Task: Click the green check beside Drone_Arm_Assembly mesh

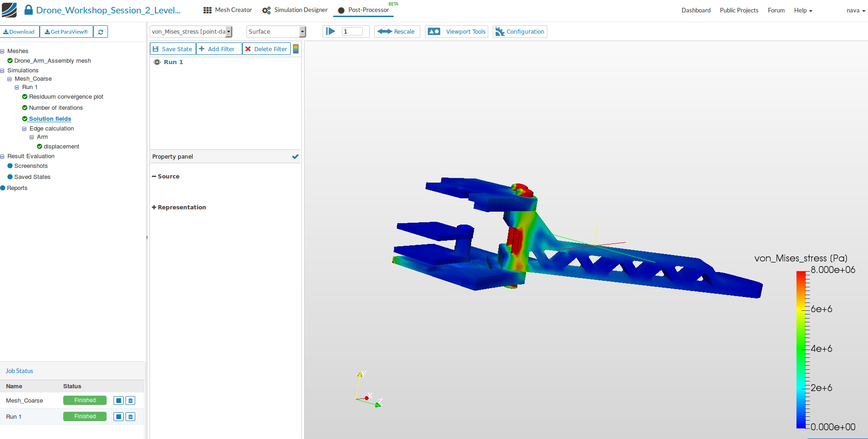Action: click(10, 61)
